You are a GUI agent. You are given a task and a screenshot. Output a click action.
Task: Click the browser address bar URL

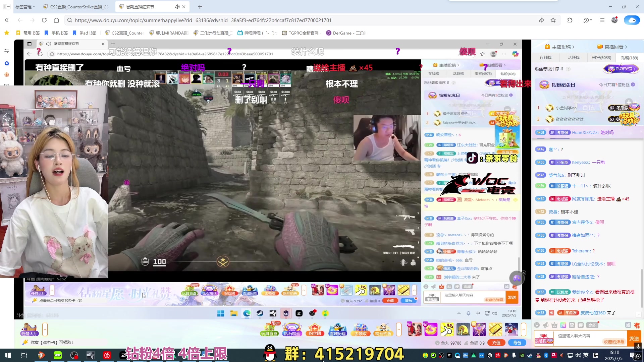pyautogui.click(x=203, y=20)
